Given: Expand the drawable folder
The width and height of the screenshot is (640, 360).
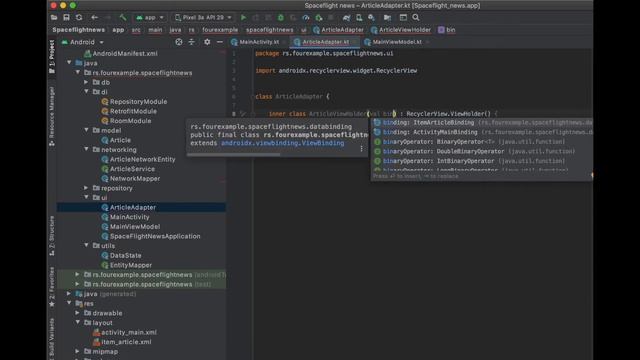Looking at the screenshot, I should click(x=78, y=313).
